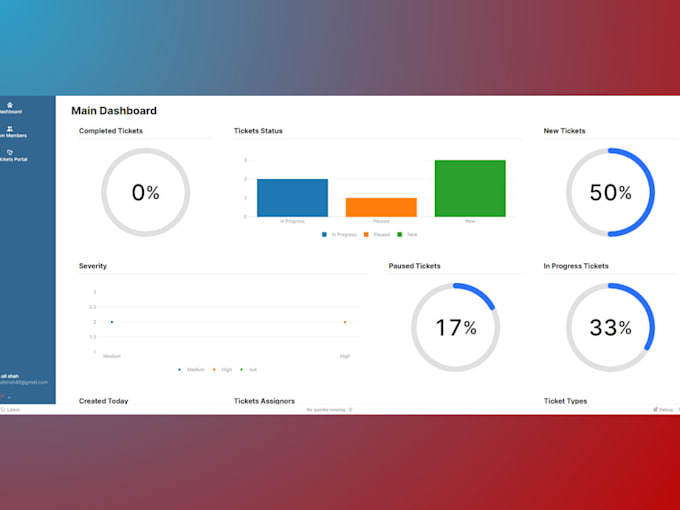
Task: Open the 'No queries running' status indicator
Action: point(329,409)
